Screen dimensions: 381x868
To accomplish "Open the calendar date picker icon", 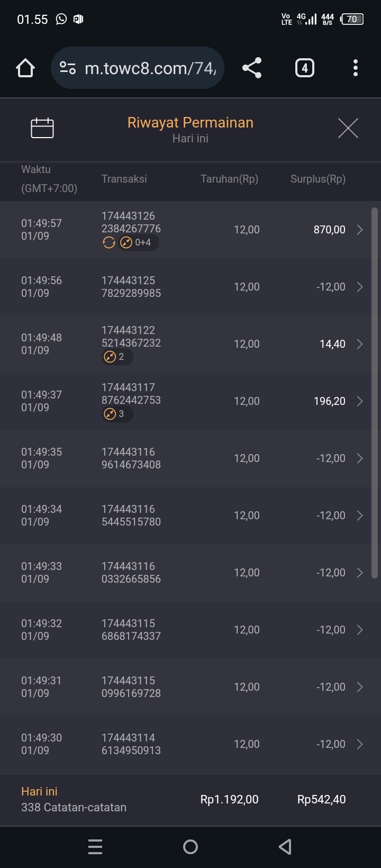I will (42, 128).
